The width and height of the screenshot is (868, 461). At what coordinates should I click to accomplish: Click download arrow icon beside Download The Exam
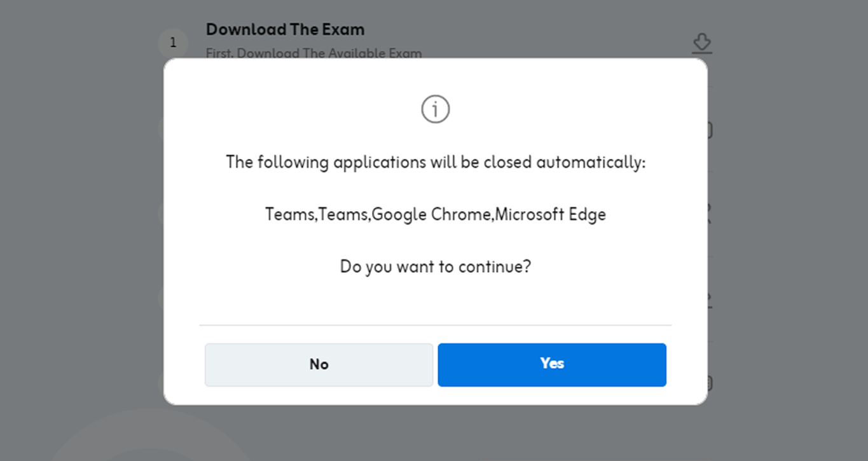(702, 44)
